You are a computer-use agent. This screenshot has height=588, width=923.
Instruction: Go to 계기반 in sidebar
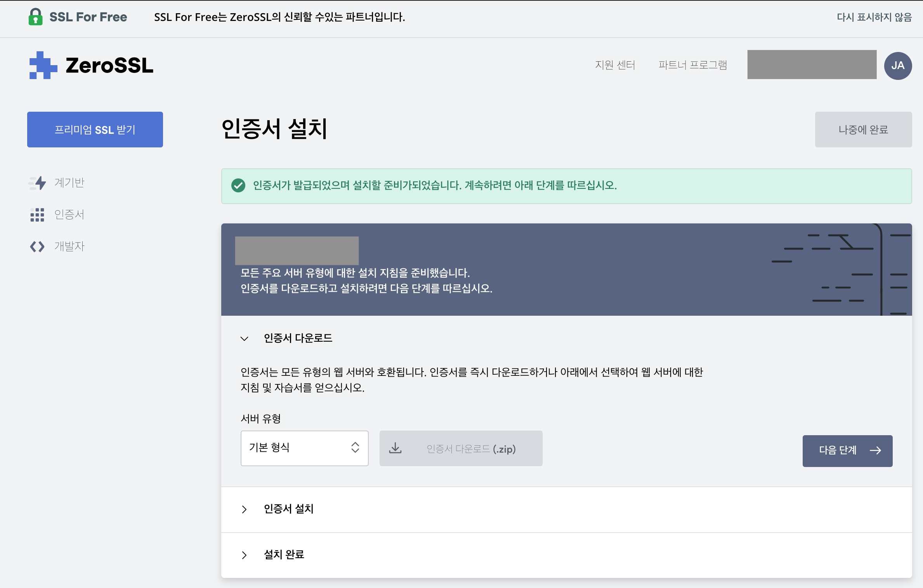pos(69,183)
